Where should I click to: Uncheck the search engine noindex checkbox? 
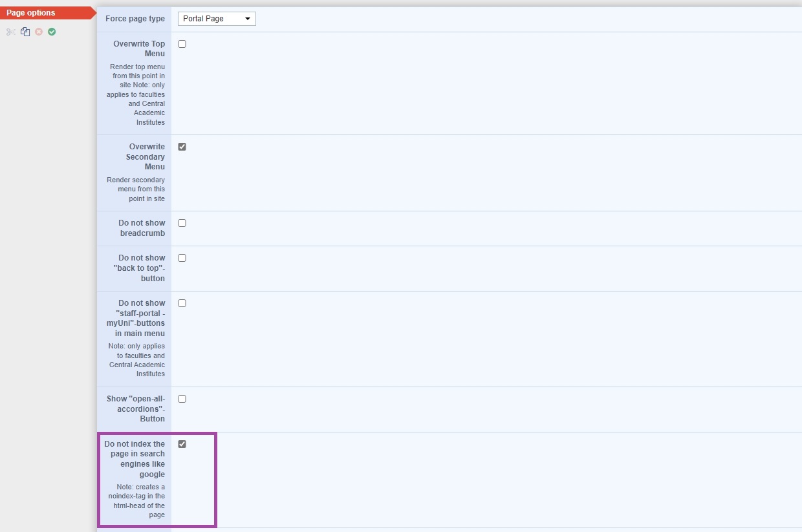coord(182,444)
